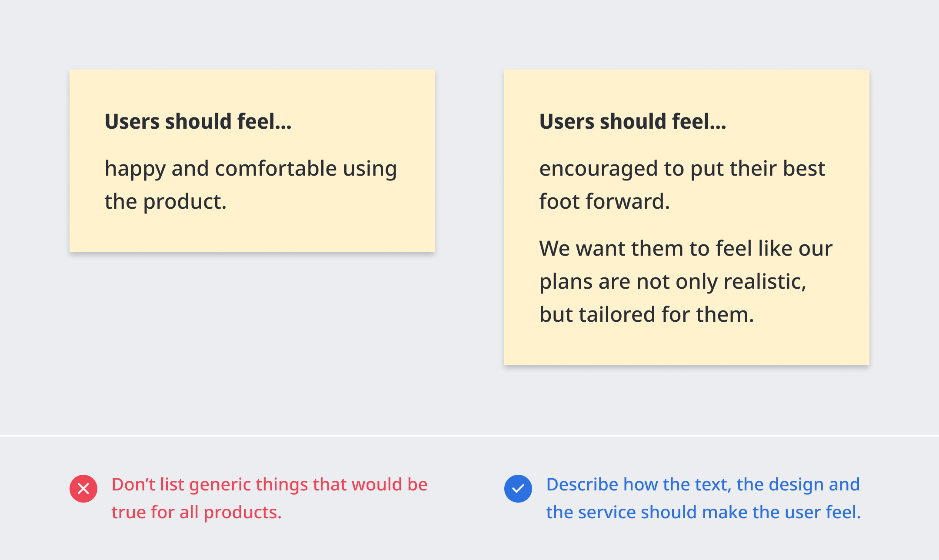
Task: Click red "Don't list generic things" text line
Action: tap(270, 484)
